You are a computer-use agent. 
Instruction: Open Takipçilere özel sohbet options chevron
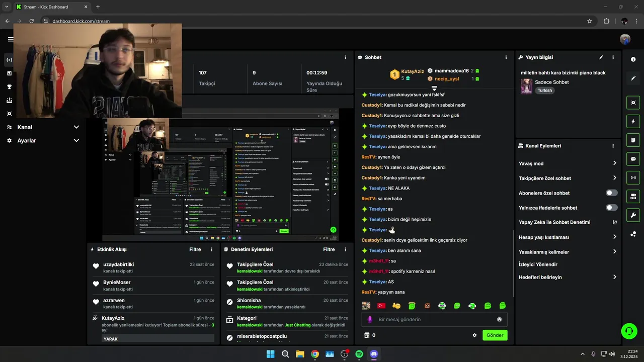click(614, 178)
